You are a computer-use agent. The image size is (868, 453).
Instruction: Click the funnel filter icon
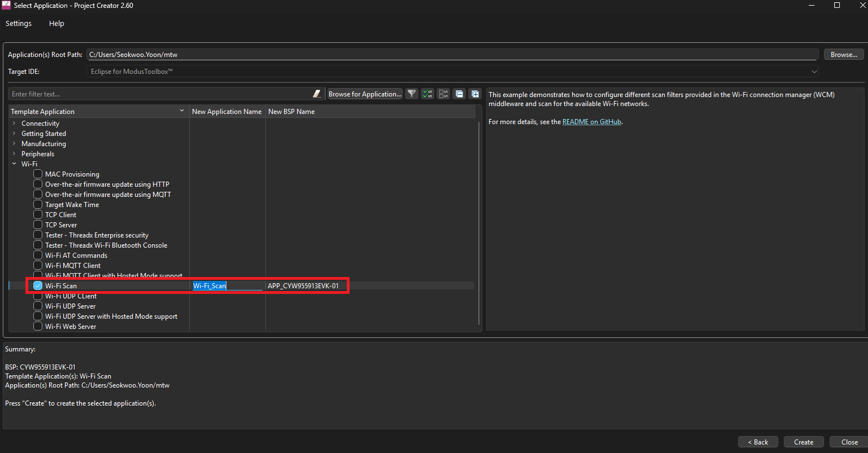point(412,94)
